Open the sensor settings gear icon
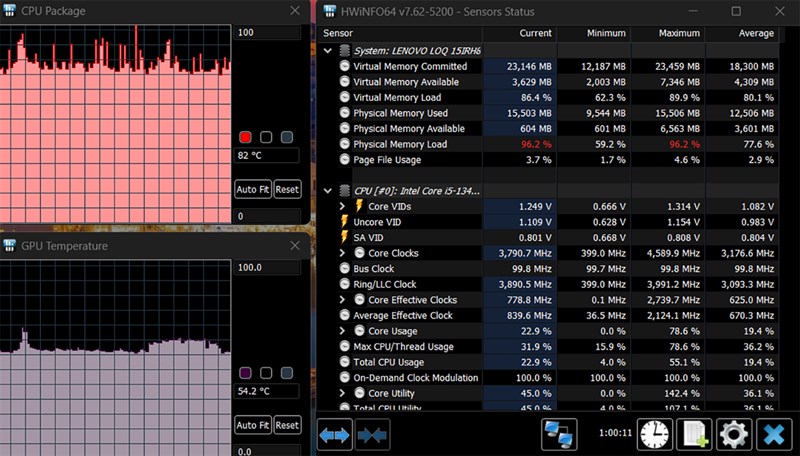This screenshot has width=800, height=456. click(x=734, y=434)
